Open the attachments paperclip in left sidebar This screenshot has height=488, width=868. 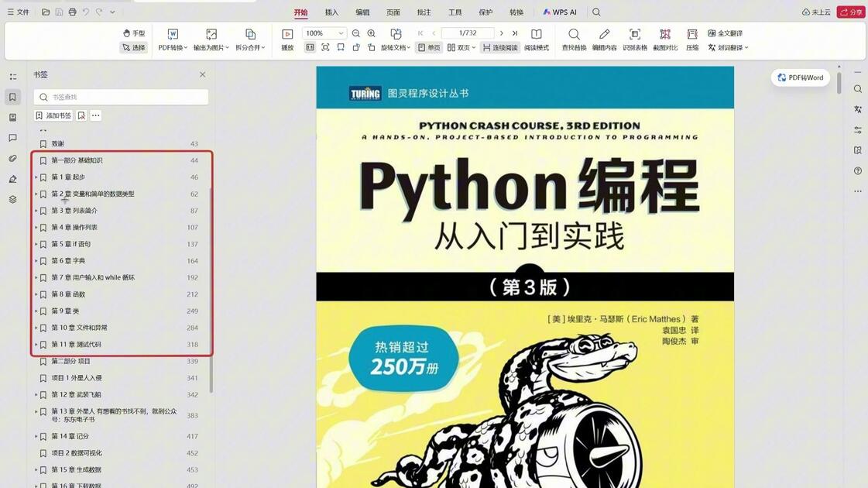point(12,159)
